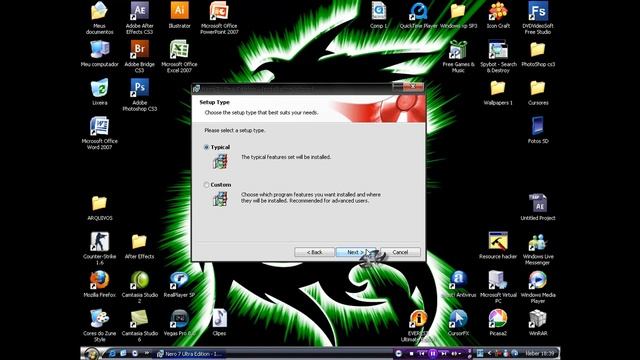Click the Start orb on taskbar
The height and width of the screenshot is (360, 640).
tap(91, 353)
